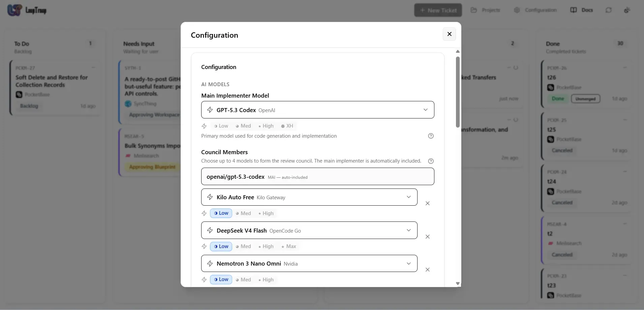The width and height of the screenshot is (644, 310).
Task: Click the lightning icon in Nemotron selector
Action: (210, 263)
